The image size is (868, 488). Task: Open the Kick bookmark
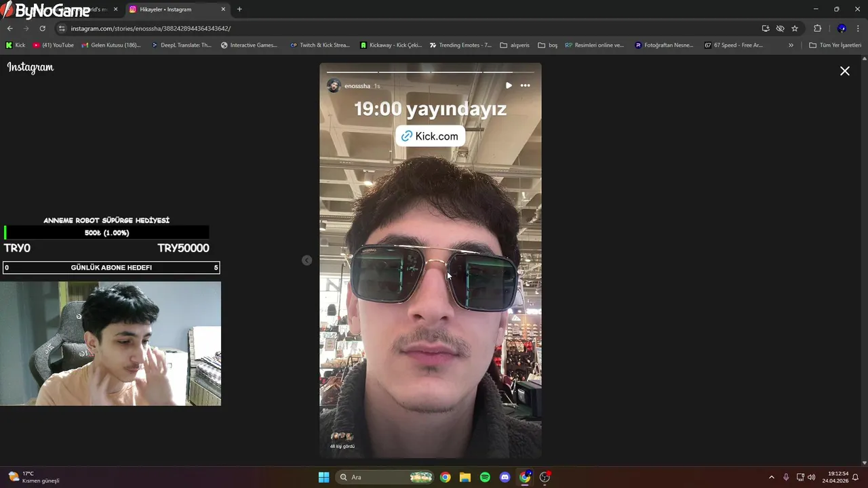[x=16, y=45]
